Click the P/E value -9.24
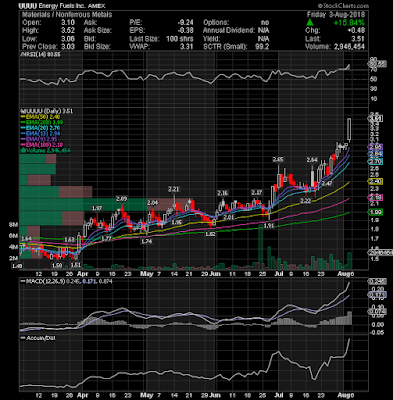 coord(185,22)
